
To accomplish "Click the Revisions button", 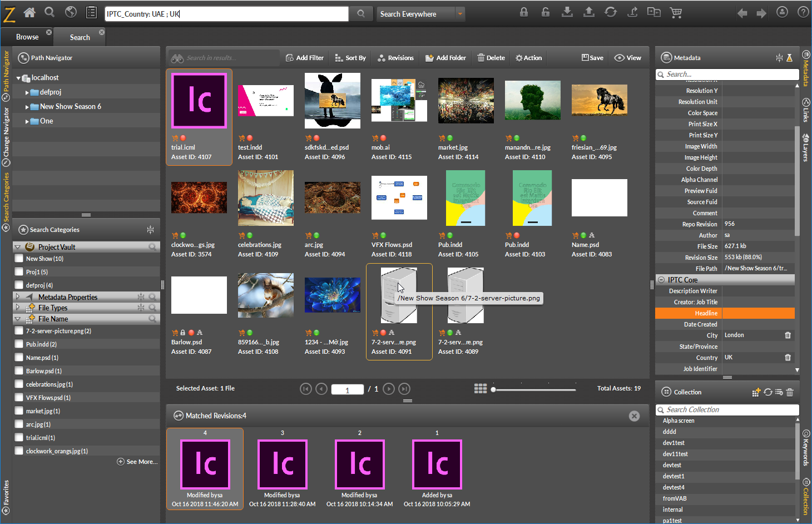I will 395,58.
